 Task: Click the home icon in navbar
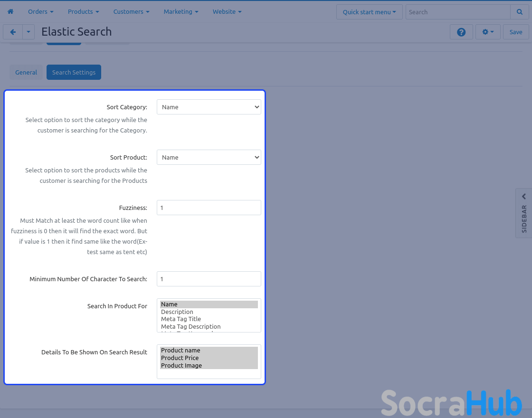(10, 11)
